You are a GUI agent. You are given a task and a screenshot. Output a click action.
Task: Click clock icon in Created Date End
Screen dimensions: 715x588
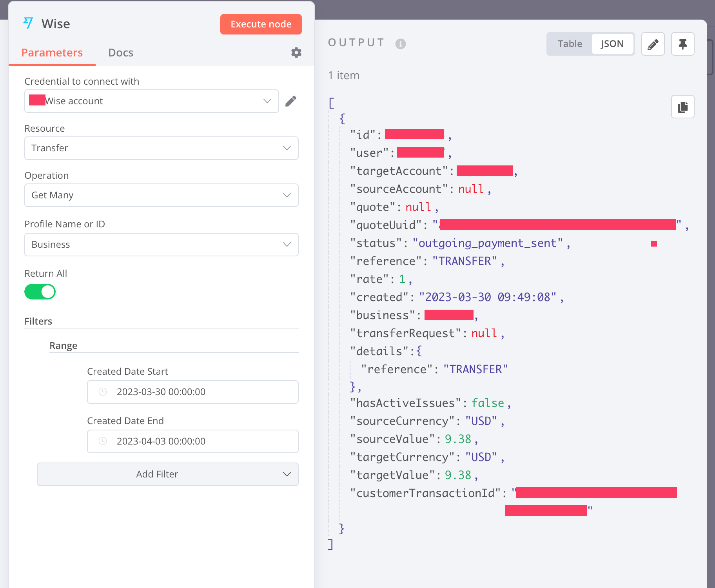click(x=103, y=441)
